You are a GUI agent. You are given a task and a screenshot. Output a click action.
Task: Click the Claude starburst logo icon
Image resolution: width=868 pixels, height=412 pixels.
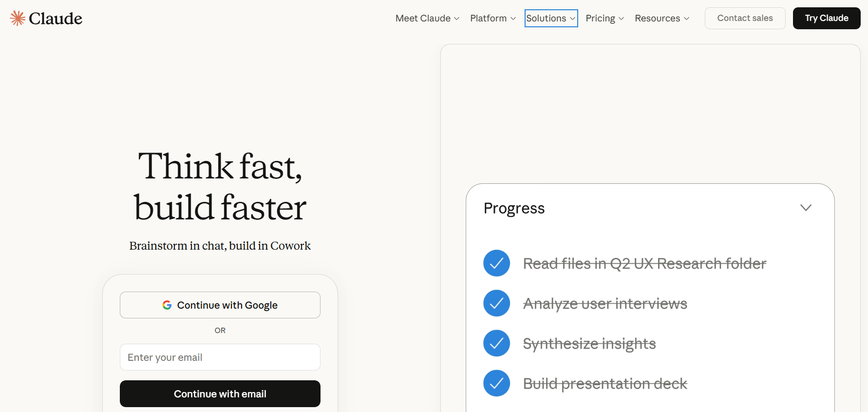(x=18, y=18)
